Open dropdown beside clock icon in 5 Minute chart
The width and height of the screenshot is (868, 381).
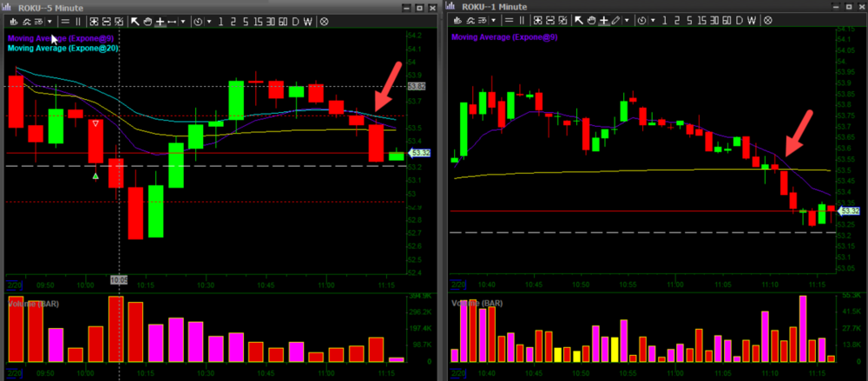tap(210, 20)
